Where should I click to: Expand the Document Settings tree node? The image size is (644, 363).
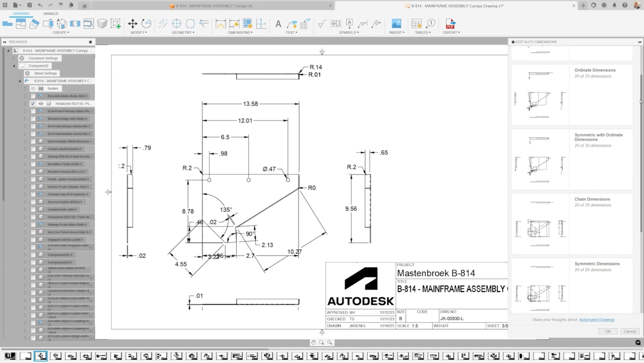(x=14, y=58)
